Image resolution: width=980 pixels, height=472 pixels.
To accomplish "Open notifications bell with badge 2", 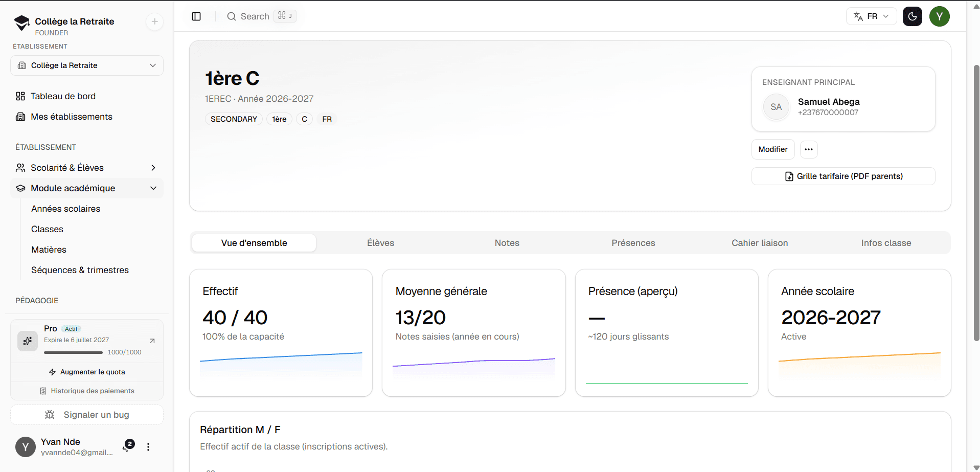I will pos(127,446).
